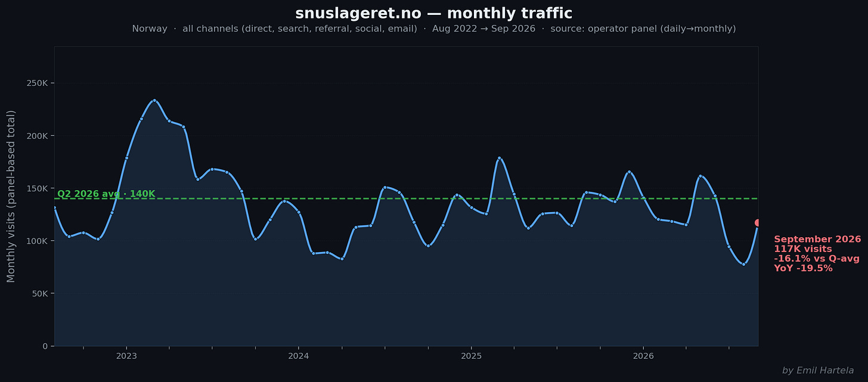The width and height of the screenshot is (868, 382).
Task: Click the '150K' y-axis label
Action: [x=38, y=188]
